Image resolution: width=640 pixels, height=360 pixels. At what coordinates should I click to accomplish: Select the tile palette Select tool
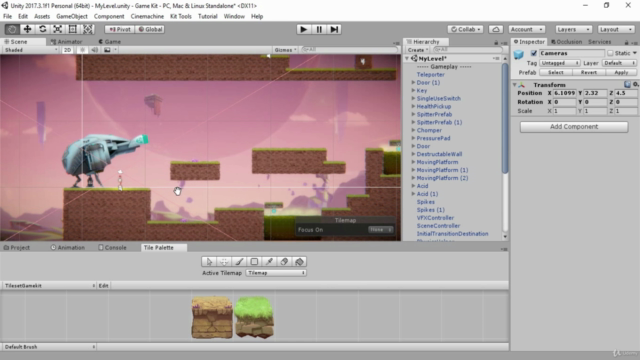pos(209,262)
